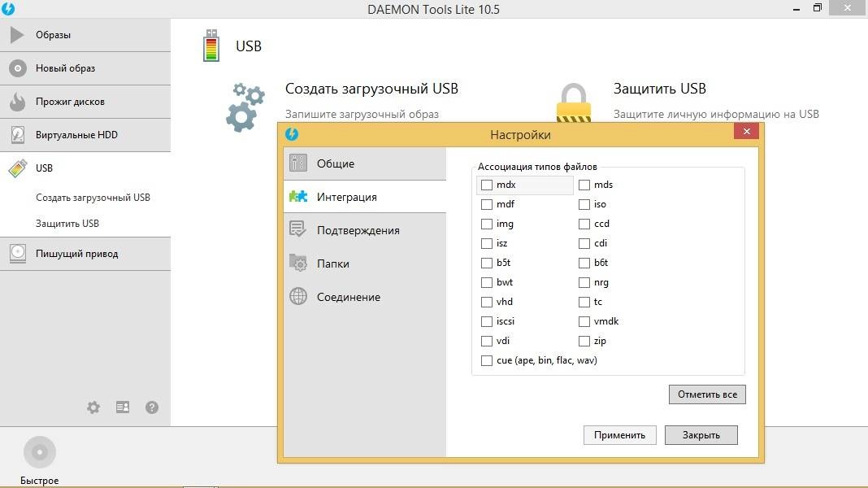Select Новый образ in sidebar
868x488 pixels.
click(x=85, y=68)
